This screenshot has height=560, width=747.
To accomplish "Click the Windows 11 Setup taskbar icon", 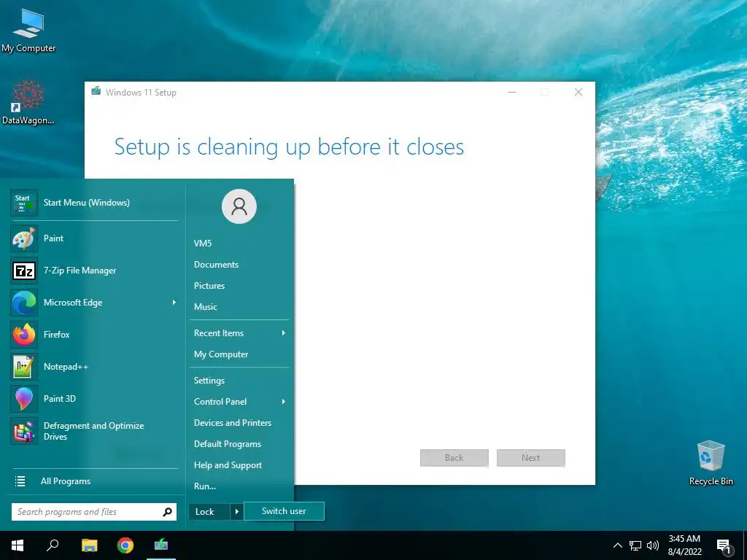I will (161, 545).
